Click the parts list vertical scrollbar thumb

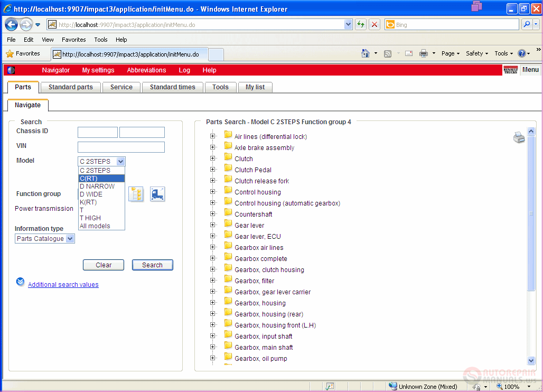(x=531, y=213)
